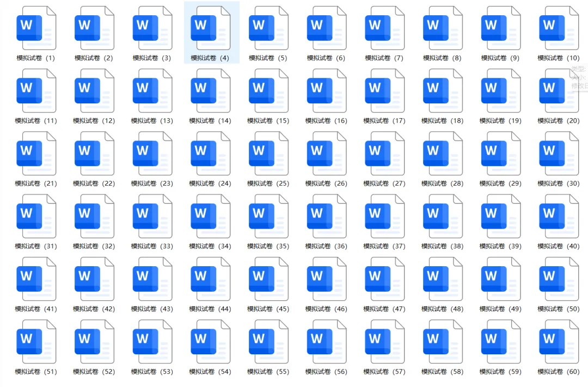Click label 模拟试卷 (54)
This screenshot has height=387, width=588.
point(210,372)
